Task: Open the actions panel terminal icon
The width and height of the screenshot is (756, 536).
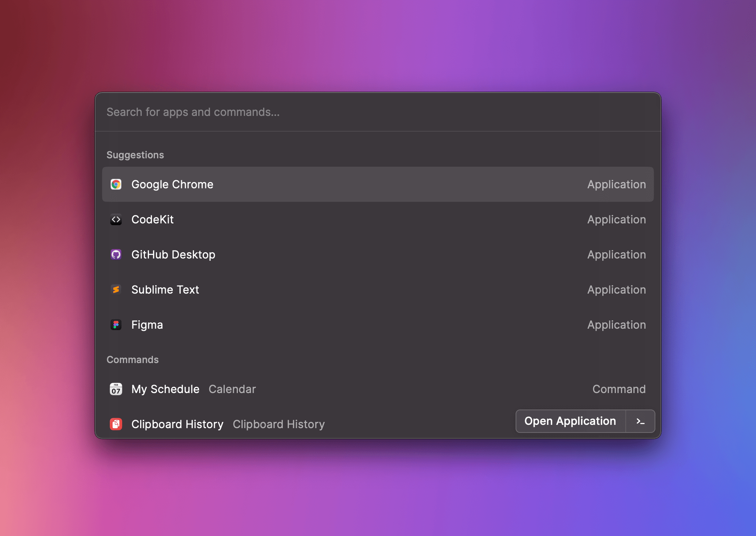Action: pyautogui.click(x=640, y=421)
